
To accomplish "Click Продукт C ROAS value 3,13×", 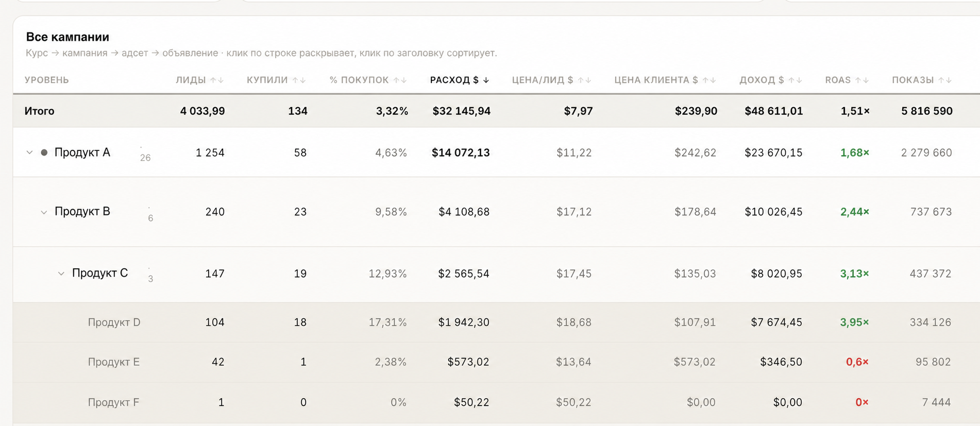I will (x=854, y=274).
